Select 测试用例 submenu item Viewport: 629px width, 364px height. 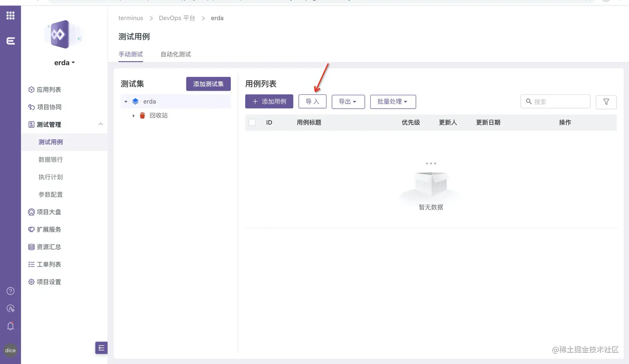pyautogui.click(x=51, y=142)
